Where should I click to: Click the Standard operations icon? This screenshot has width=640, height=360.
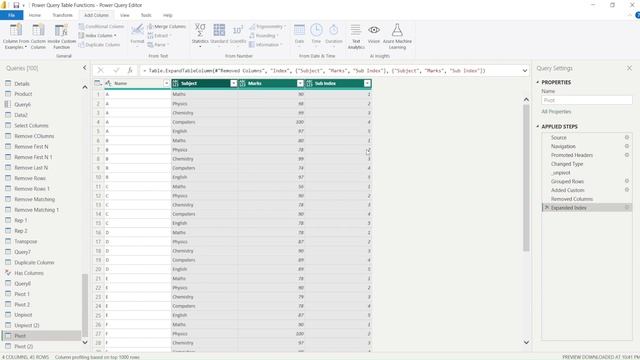tap(219, 30)
